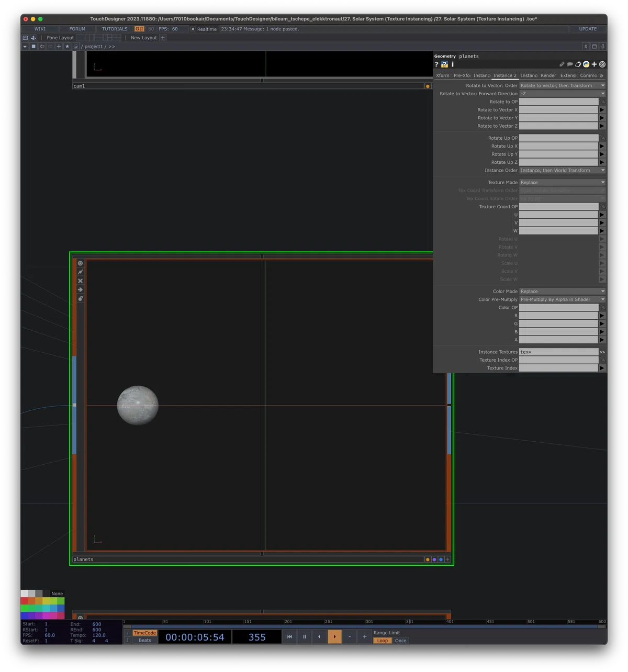Open the Color Mode dropdown
The width and height of the screenshot is (628, 672).
click(563, 292)
